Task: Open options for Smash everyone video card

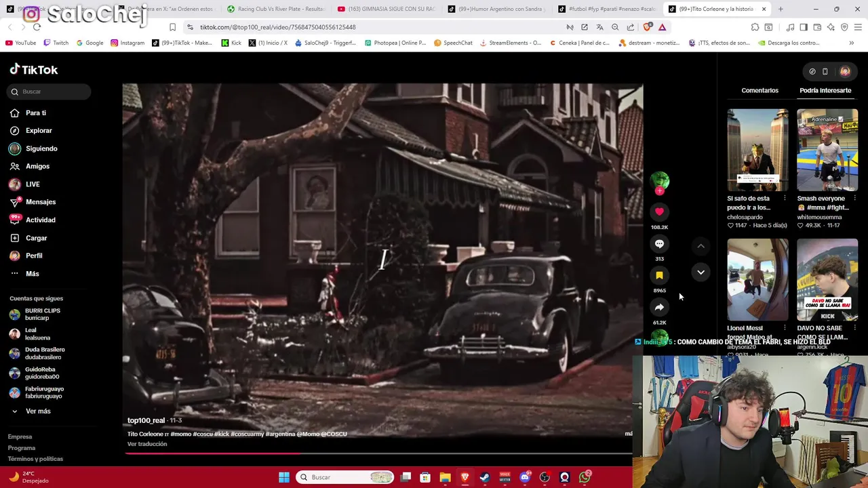Action: (x=854, y=199)
